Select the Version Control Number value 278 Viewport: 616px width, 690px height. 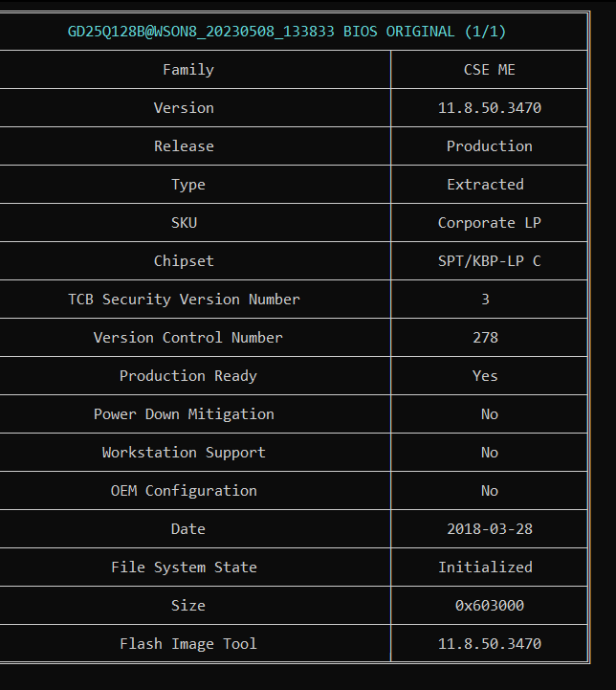pos(485,338)
